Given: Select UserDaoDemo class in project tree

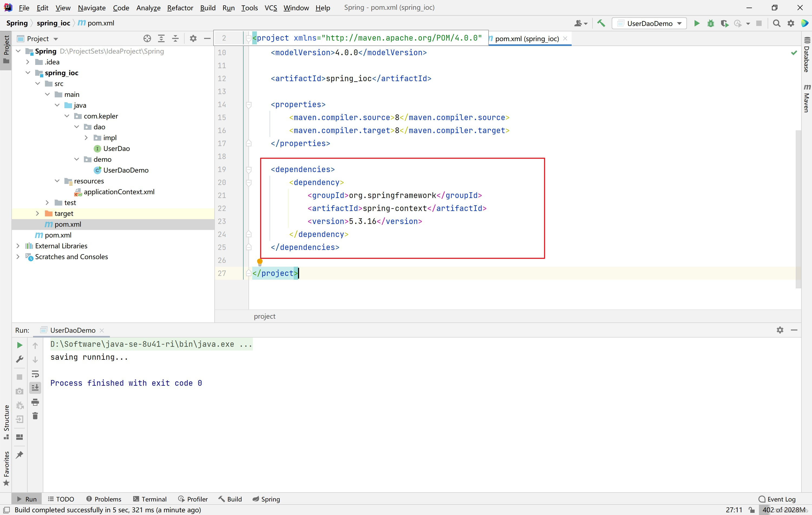Looking at the screenshot, I should point(126,170).
